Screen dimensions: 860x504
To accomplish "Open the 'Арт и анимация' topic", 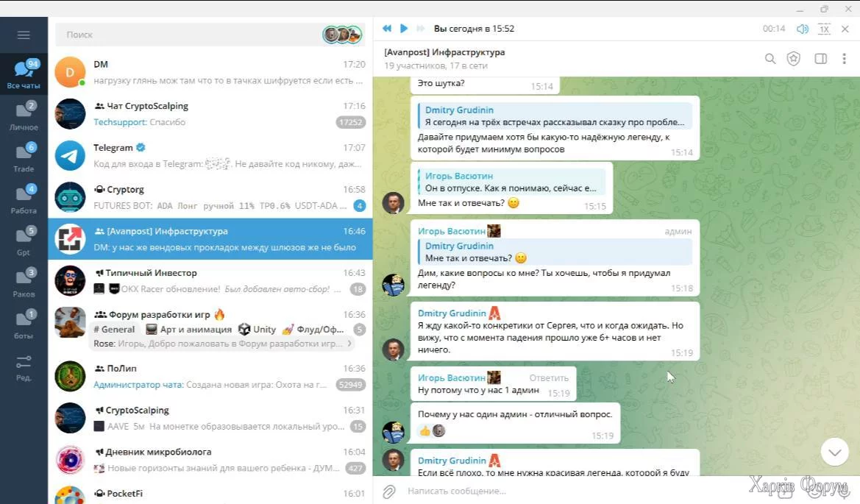I will coord(188,329).
